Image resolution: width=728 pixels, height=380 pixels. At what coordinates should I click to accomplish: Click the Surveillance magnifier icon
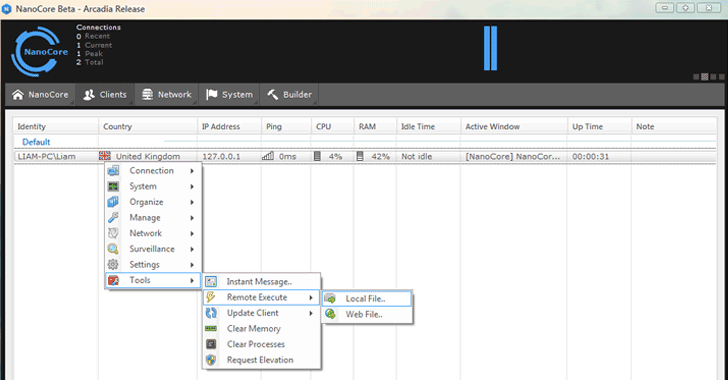pyautogui.click(x=113, y=249)
